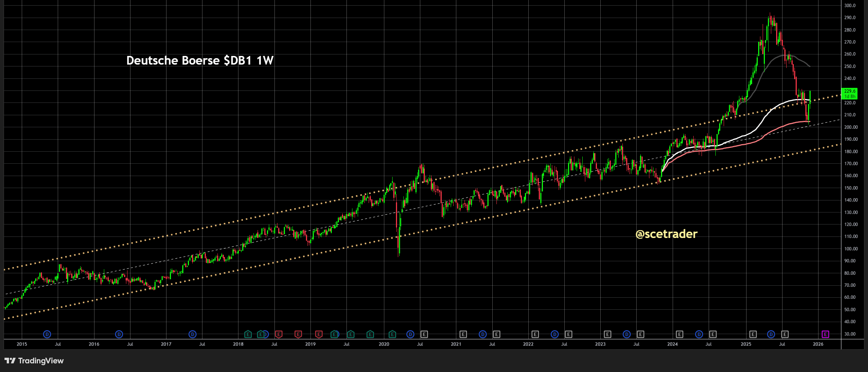868x372 pixels.
Task: Select the 2023 dividend D marker
Action: click(x=627, y=334)
